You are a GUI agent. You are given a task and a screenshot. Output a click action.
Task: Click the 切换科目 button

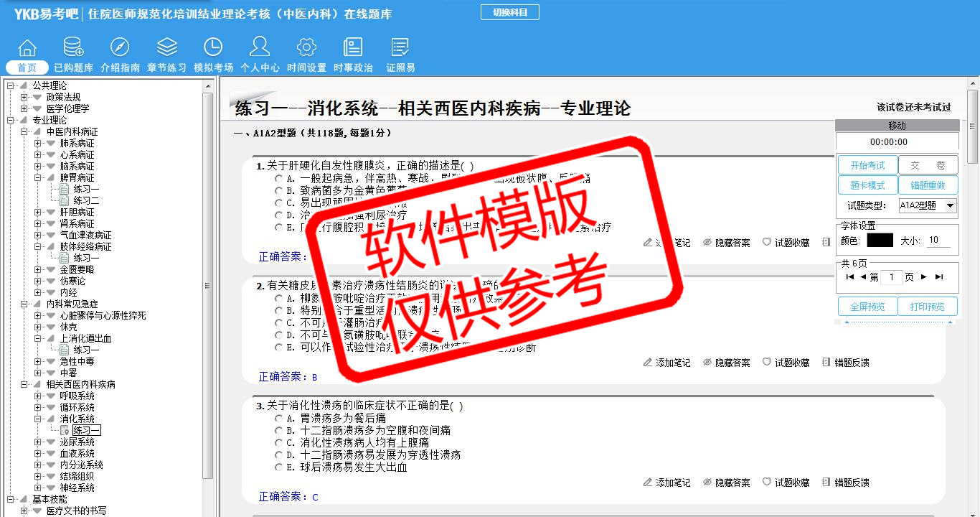coord(509,12)
